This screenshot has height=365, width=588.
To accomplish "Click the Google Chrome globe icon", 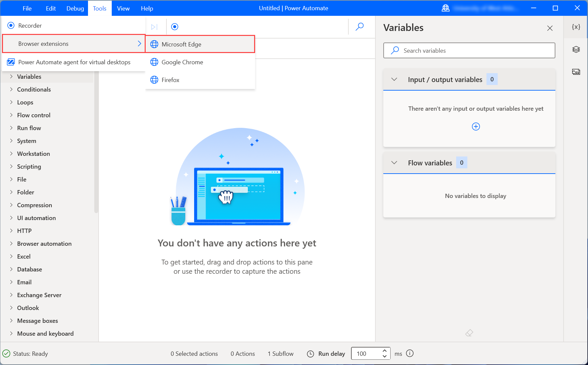I will pyautogui.click(x=154, y=62).
